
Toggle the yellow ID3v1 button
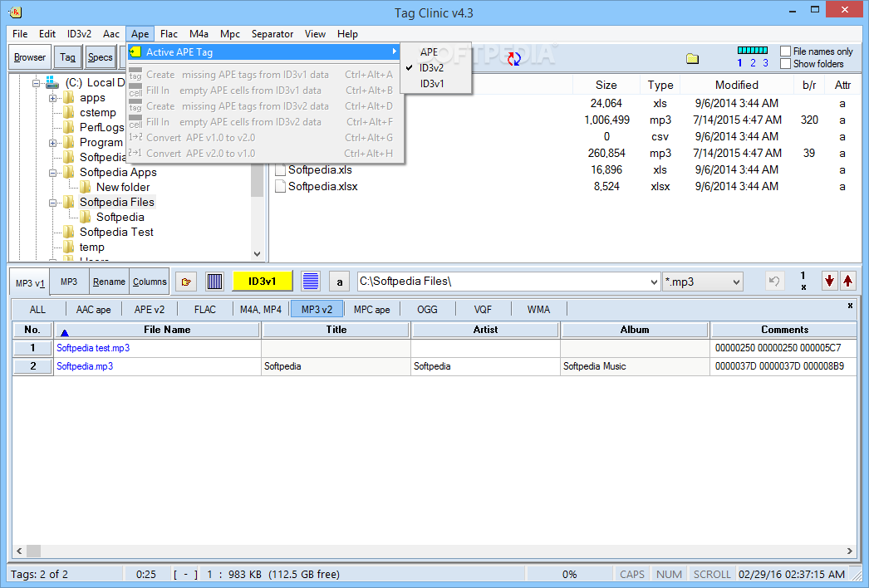point(263,281)
